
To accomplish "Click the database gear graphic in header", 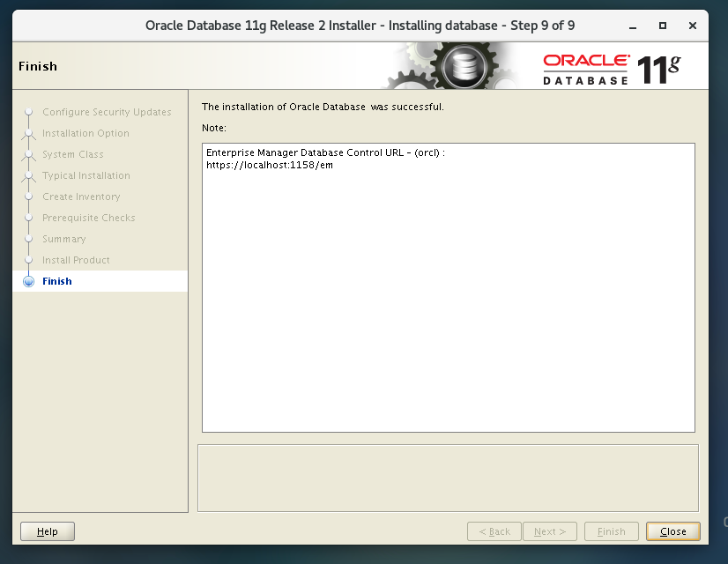I will [x=464, y=66].
